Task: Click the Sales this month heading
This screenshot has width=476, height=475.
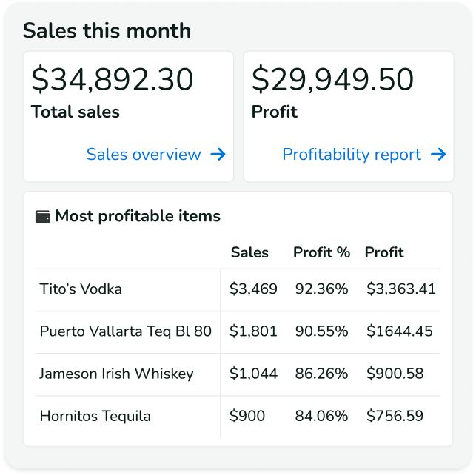Action: pos(107,30)
